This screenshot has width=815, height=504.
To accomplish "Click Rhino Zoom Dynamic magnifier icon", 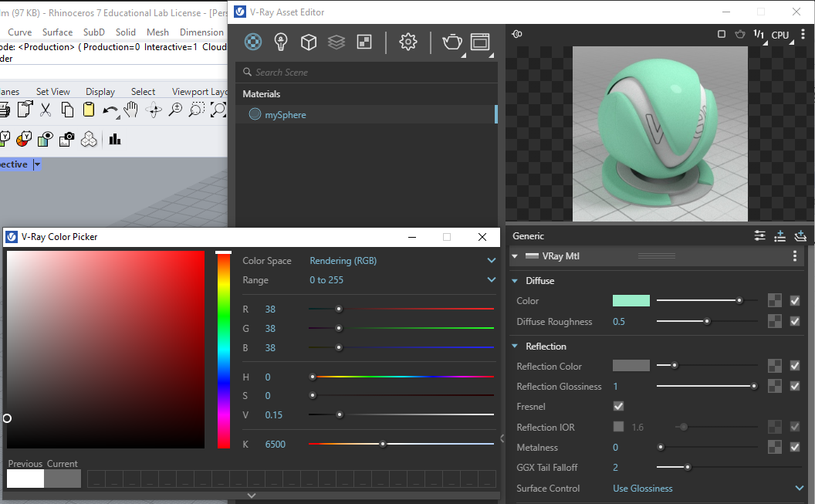I will pos(176,110).
